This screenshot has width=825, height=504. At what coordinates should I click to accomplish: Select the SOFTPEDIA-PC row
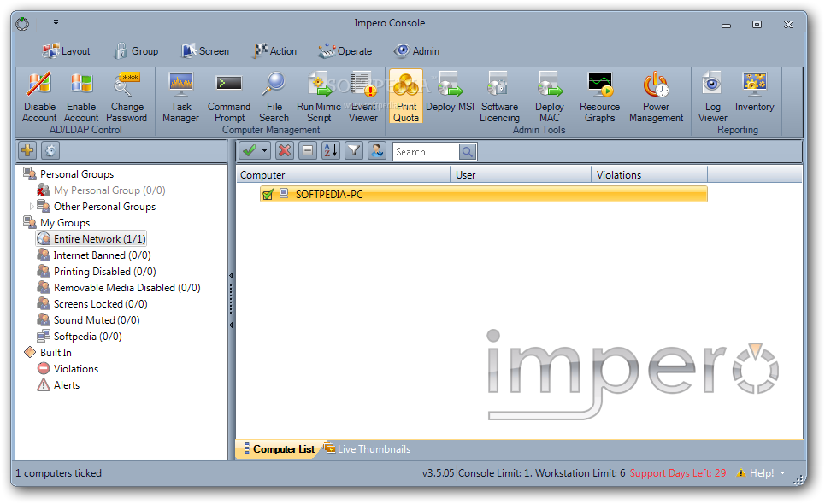[x=484, y=195]
